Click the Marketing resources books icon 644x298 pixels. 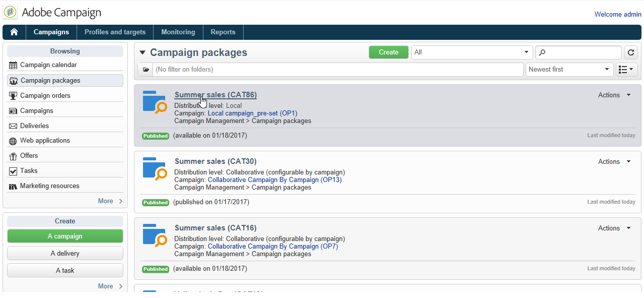click(13, 187)
